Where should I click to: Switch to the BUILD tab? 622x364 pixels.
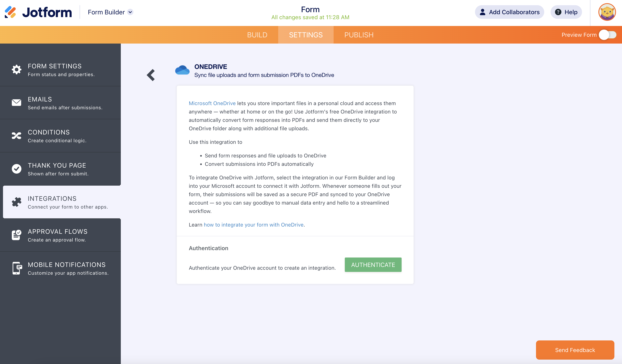257,35
